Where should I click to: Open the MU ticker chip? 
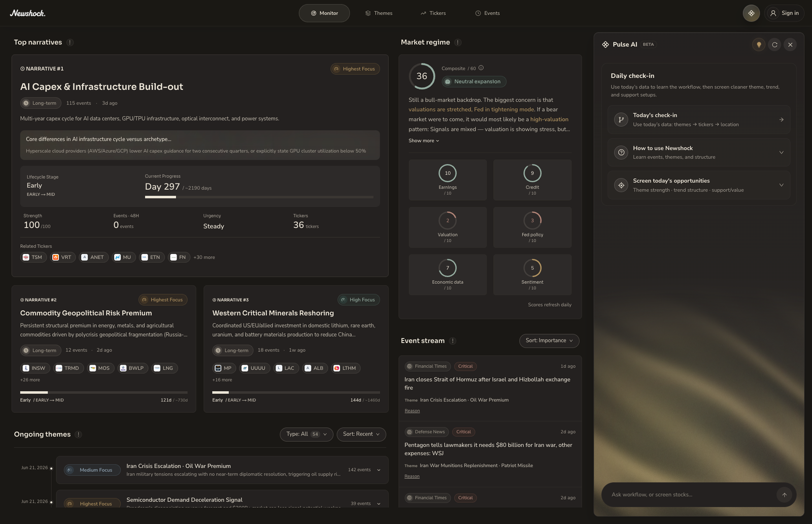(123, 257)
